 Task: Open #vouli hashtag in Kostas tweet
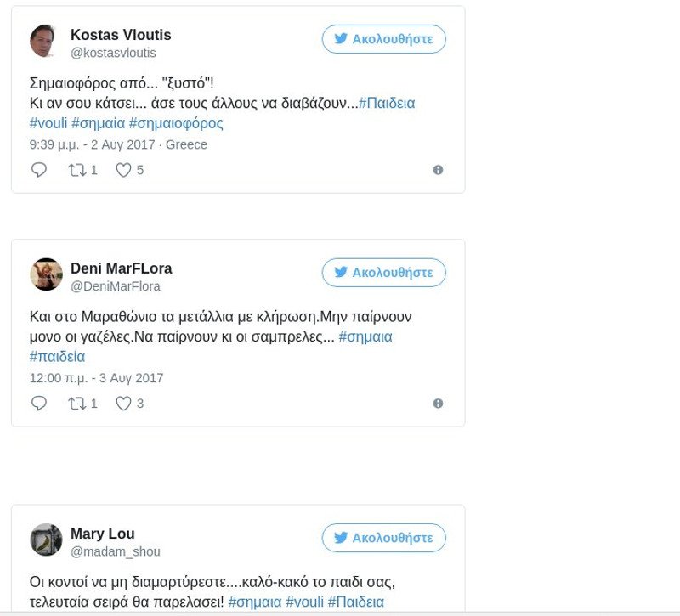click(48, 123)
